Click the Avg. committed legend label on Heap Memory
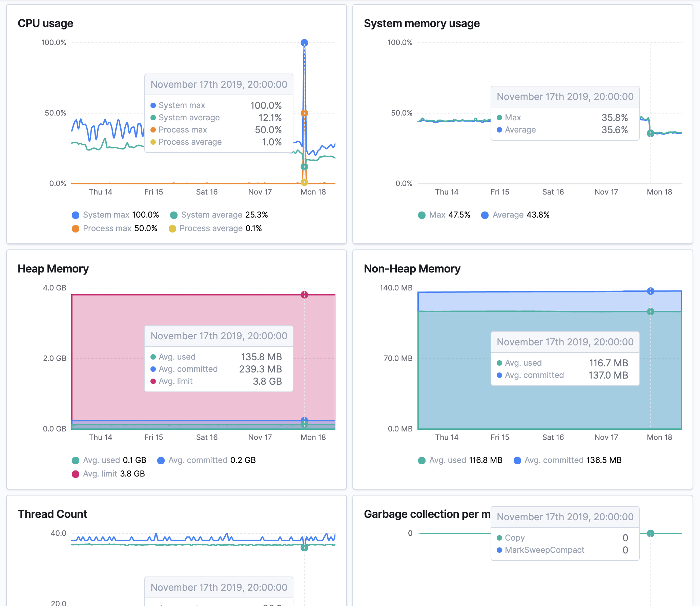This screenshot has height=606, width=700. [198, 460]
